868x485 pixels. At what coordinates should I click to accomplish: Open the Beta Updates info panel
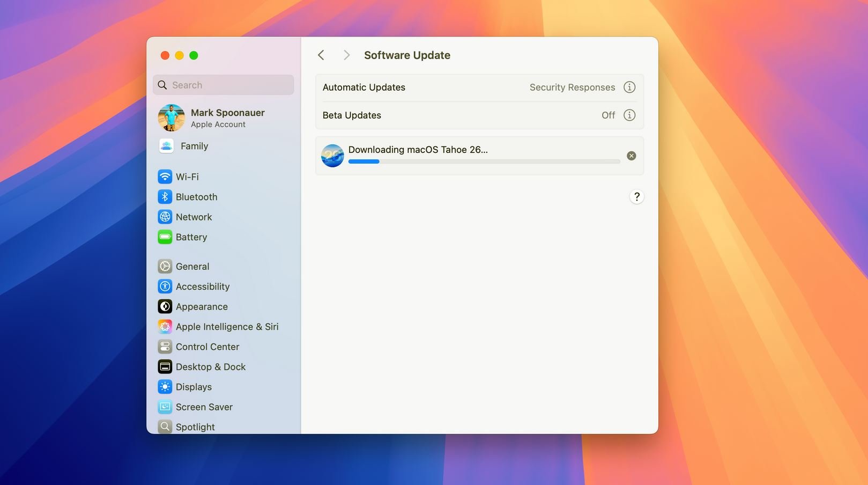[x=629, y=115]
